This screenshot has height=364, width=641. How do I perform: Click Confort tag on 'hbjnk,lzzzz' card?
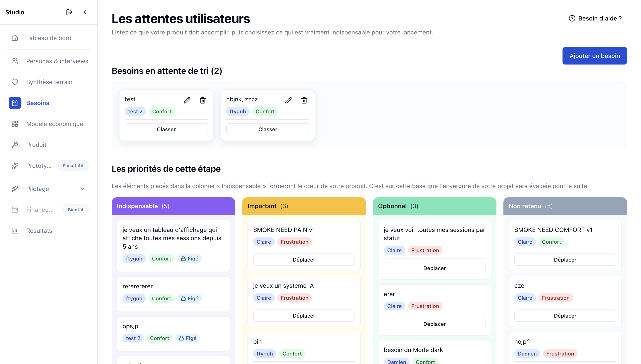tap(265, 112)
